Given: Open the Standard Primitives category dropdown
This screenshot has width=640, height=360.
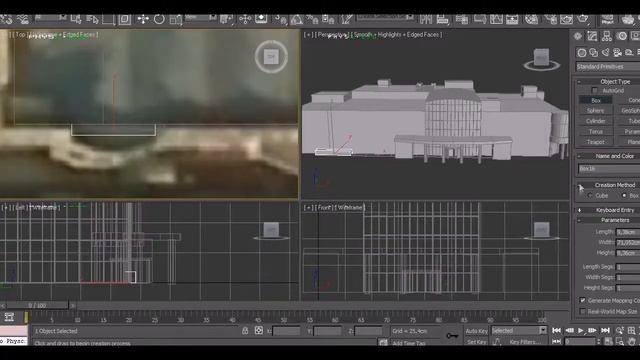Looking at the screenshot, I should (x=608, y=67).
